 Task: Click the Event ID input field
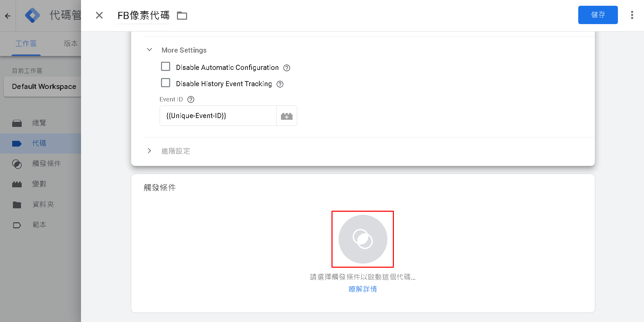pos(218,116)
